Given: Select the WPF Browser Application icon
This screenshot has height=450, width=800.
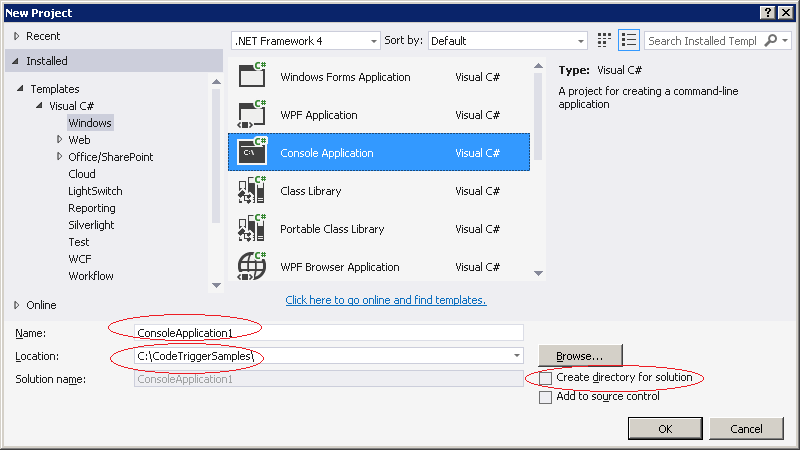Looking at the screenshot, I should click(x=252, y=267).
